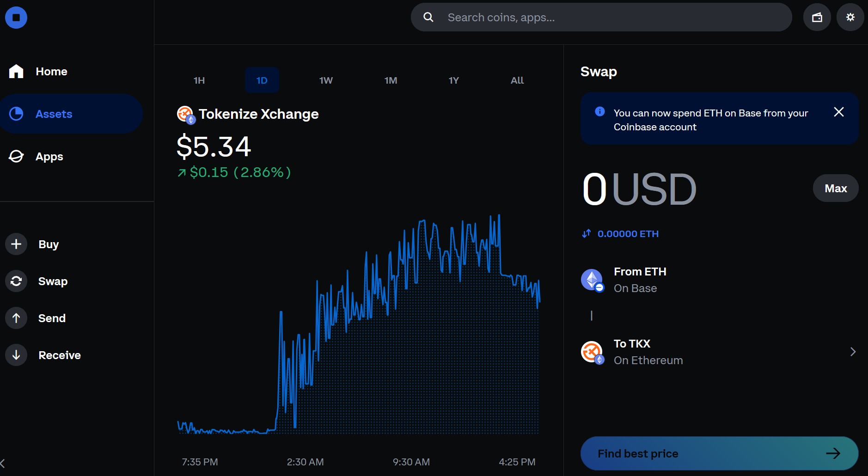Click the green up-arrow change indicator
This screenshot has width=868, height=476.
[x=182, y=173]
